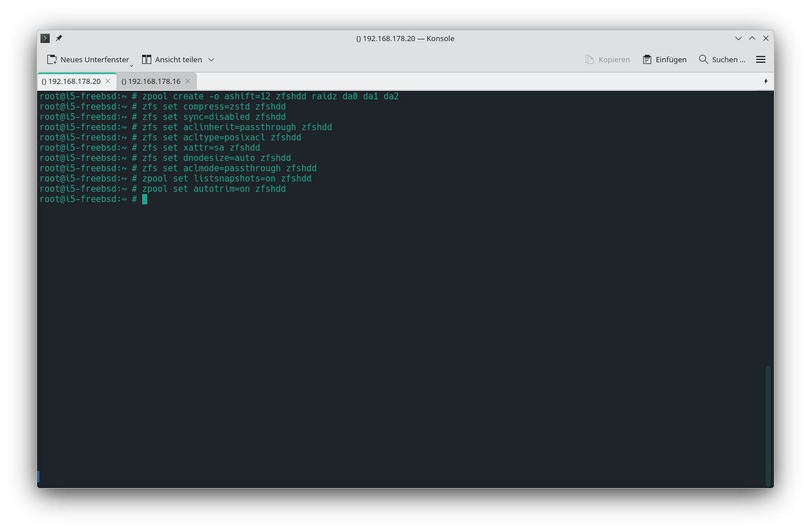The image size is (811, 532).
Task: Switch to the 192.168.178.16 tab
Action: (151, 81)
